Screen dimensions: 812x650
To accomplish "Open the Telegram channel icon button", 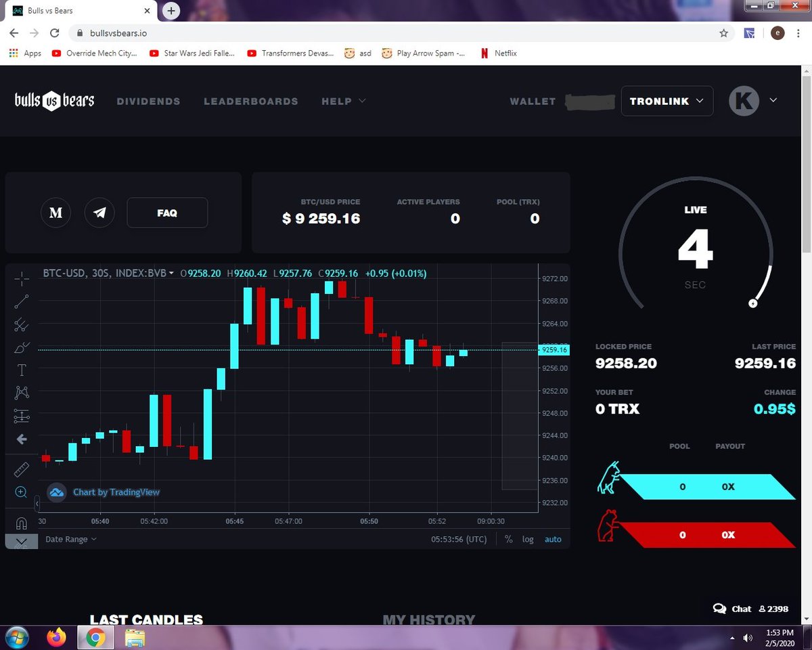I will pos(99,213).
